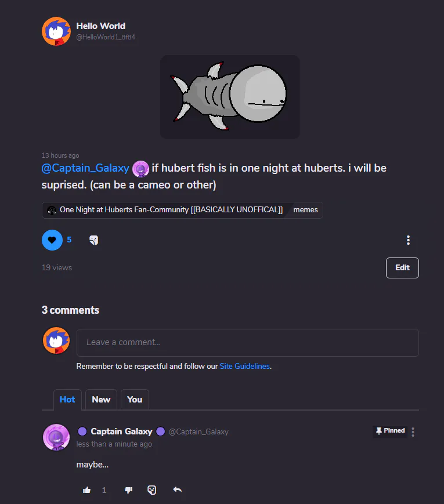
Task: Switch to the New comments tab
Action: (x=101, y=400)
